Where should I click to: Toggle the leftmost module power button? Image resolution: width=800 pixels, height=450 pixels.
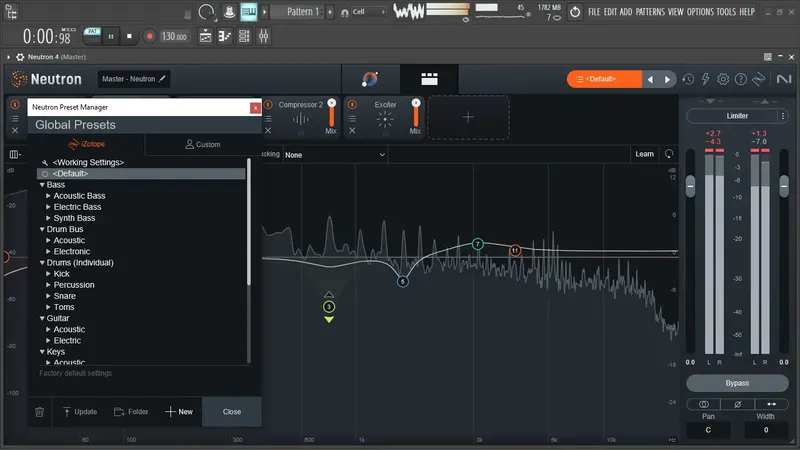[x=15, y=105]
